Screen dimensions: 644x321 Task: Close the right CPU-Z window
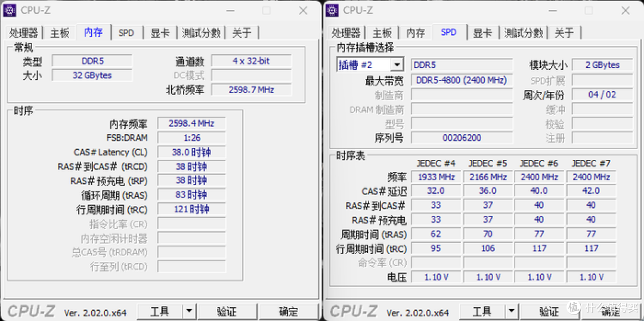click(x=626, y=11)
